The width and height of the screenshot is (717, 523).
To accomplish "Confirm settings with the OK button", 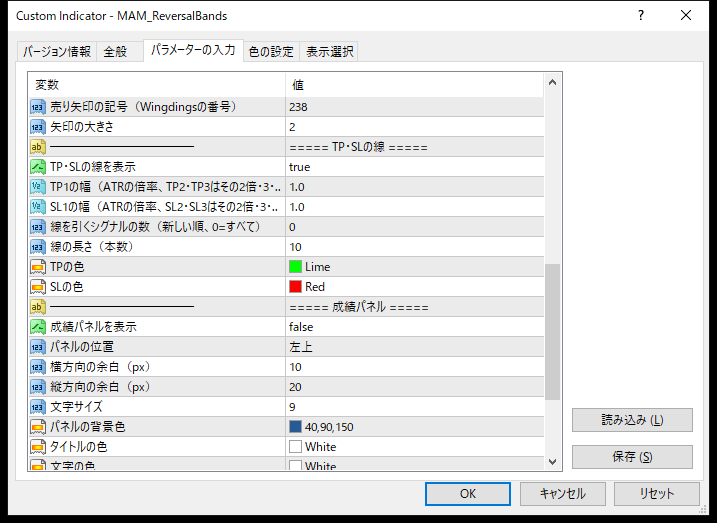I will tap(468, 494).
